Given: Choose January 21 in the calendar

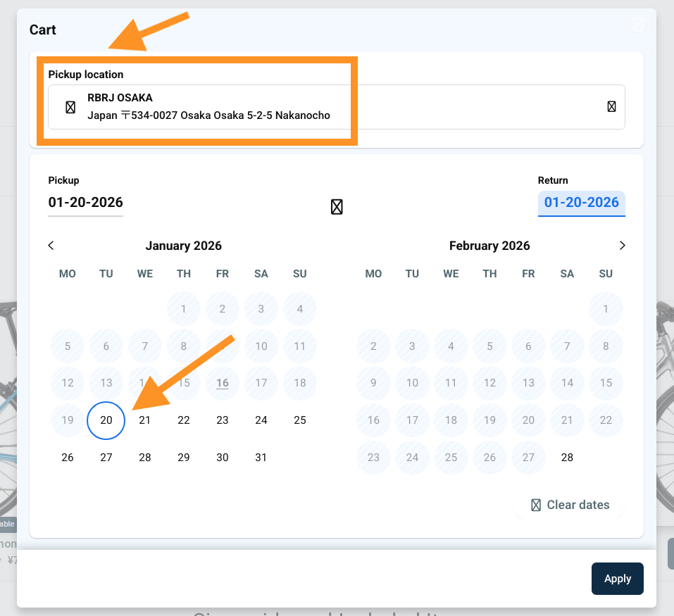Looking at the screenshot, I should [145, 420].
